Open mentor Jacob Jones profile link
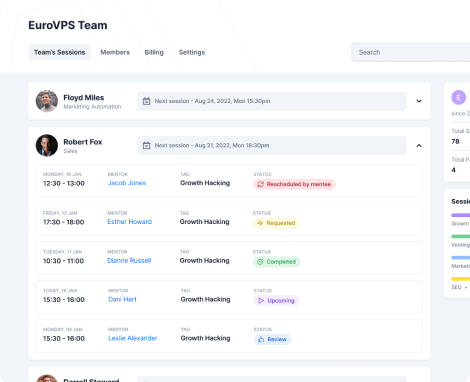Screen dimensions: 470x382 tap(127, 183)
